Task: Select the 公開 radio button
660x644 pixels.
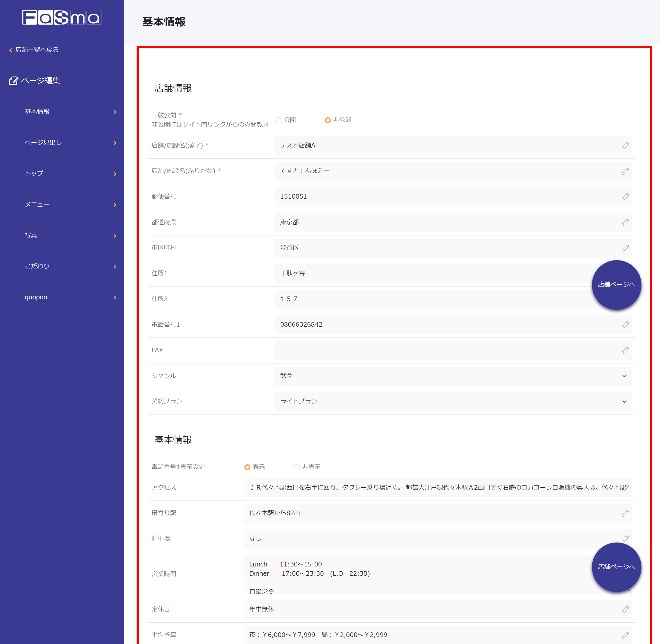Action: pos(278,120)
